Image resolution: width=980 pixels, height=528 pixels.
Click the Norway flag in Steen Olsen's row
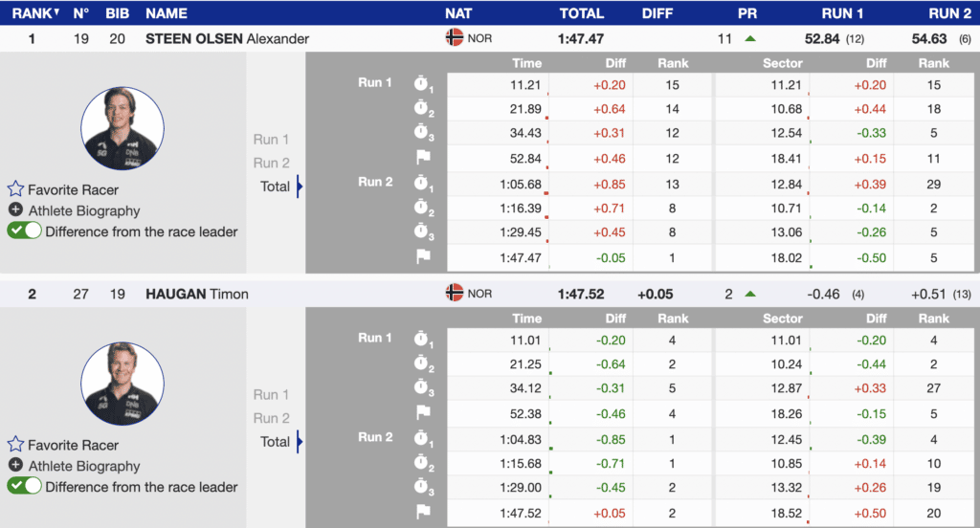[455, 38]
